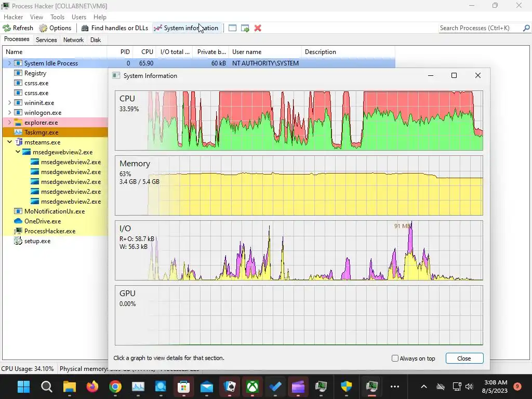Open the View menu
Viewport: 532px width, 399px height.
point(36,17)
